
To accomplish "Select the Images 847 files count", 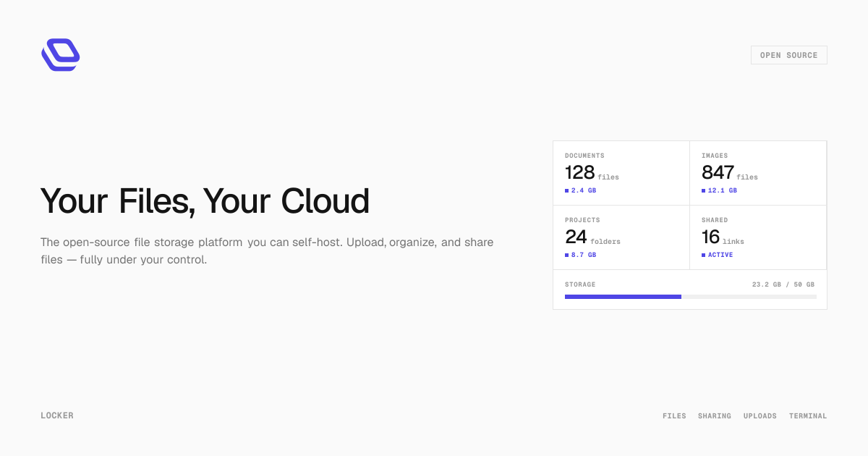I will point(730,172).
